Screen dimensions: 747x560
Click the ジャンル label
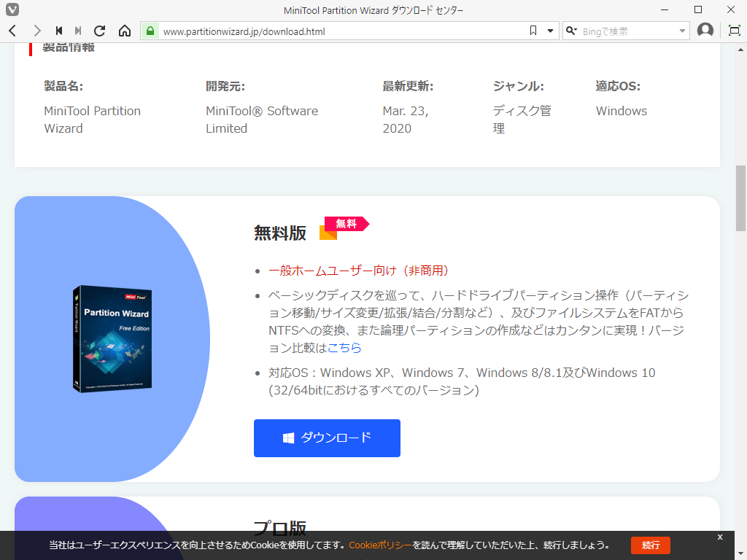[x=519, y=86]
